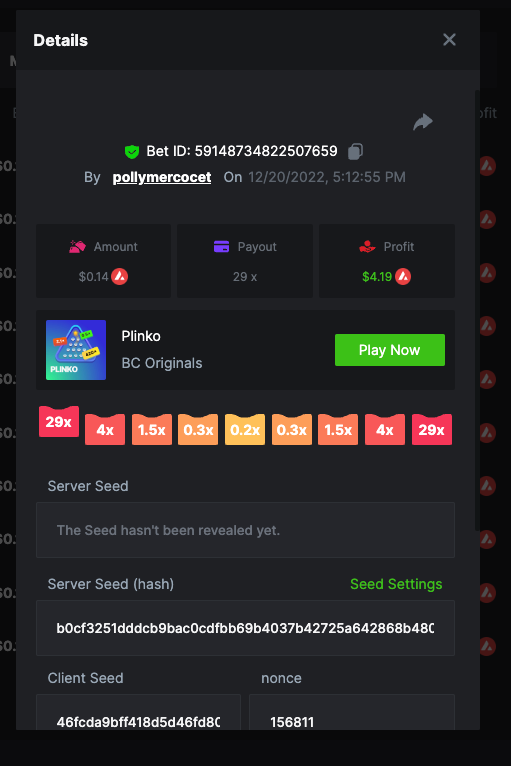This screenshot has height=766, width=511.
Task: Close the Details dialog
Action: pyautogui.click(x=449, y=40)
